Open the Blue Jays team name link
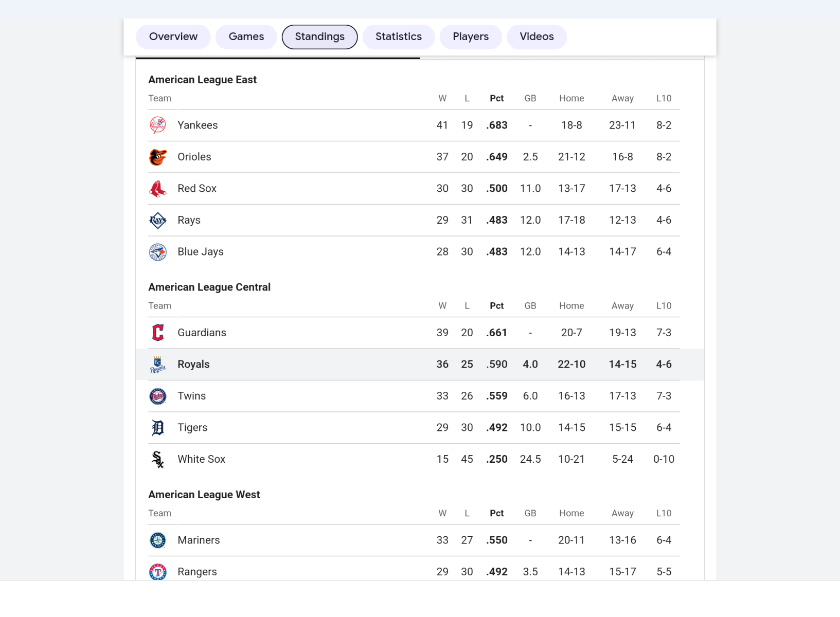Screen dimensions: 840x617 [201, 252]
